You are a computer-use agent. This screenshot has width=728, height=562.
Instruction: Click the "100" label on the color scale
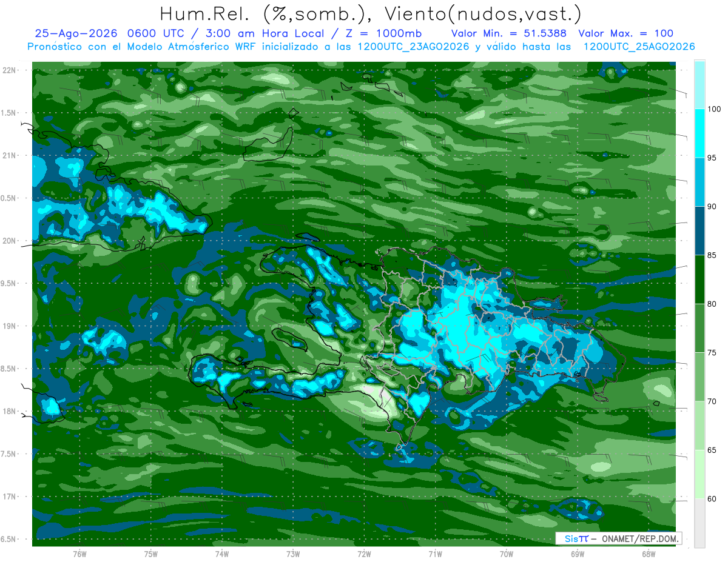pos(714,109)
